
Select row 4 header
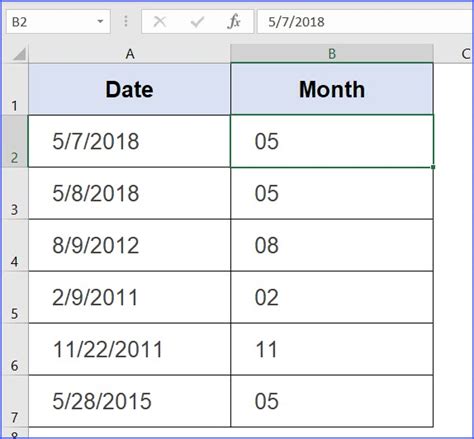point(15,245)
